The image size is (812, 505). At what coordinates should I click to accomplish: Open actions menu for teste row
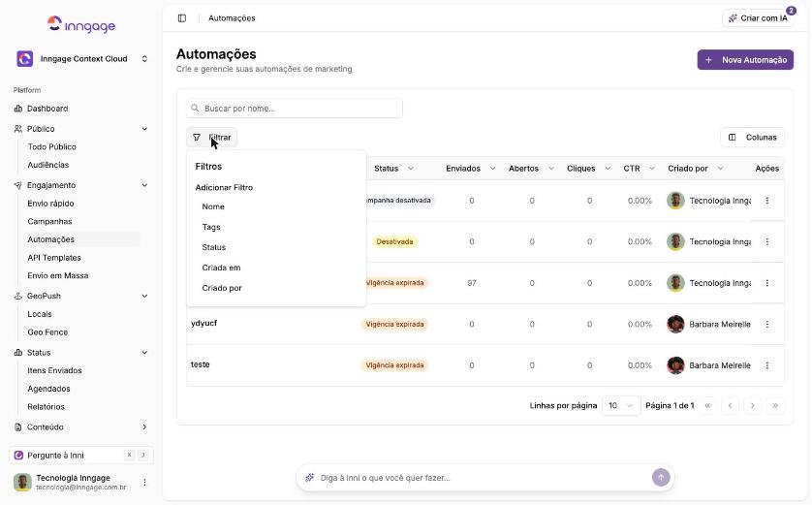pyautogui.click(x=767, y=365)
